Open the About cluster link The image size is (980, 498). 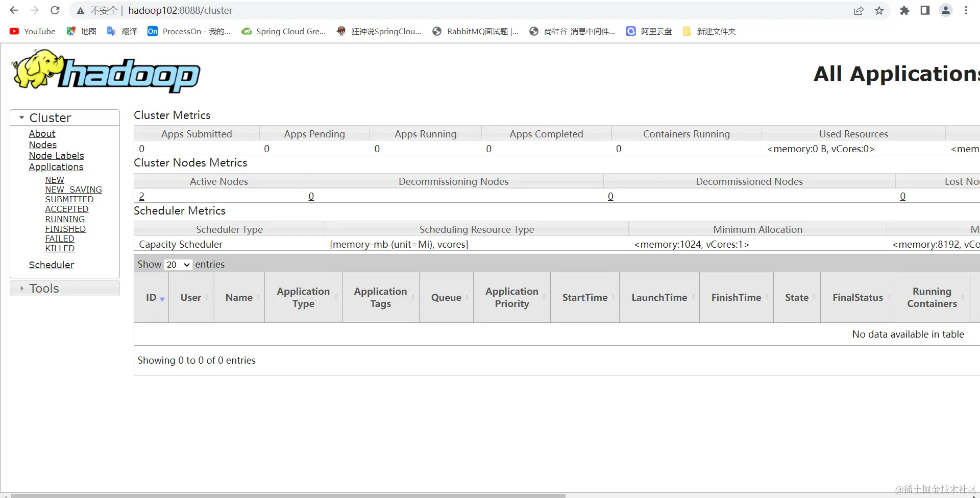(42, 133)
